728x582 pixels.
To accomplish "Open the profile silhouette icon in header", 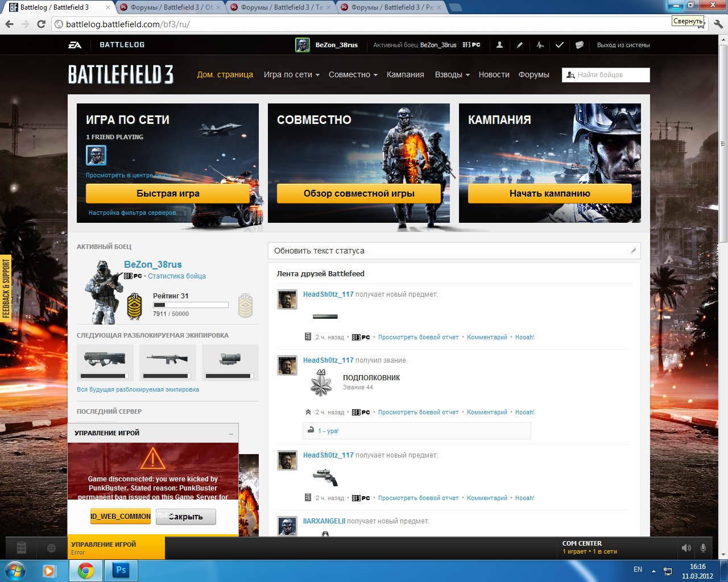I will click(x=499, y=45).
